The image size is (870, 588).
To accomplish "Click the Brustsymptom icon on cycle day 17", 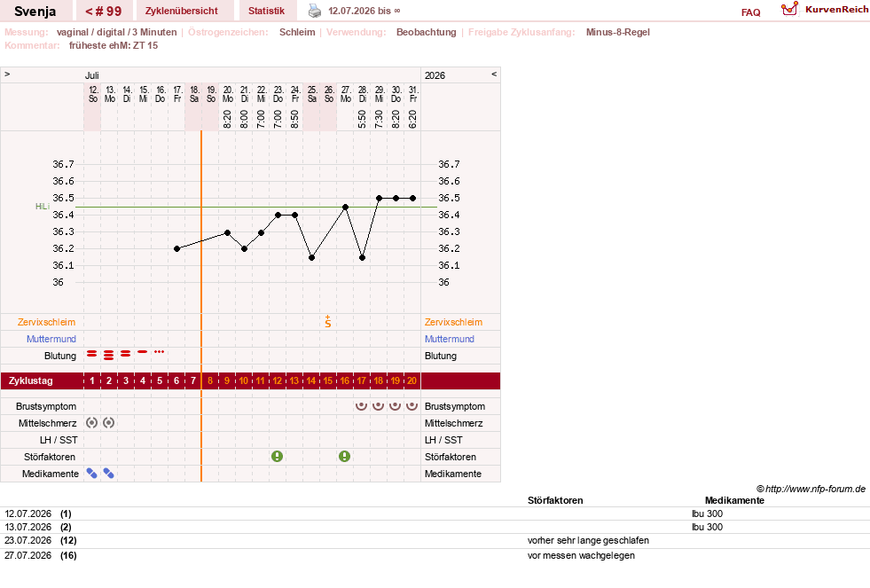I will click(361, 405).
